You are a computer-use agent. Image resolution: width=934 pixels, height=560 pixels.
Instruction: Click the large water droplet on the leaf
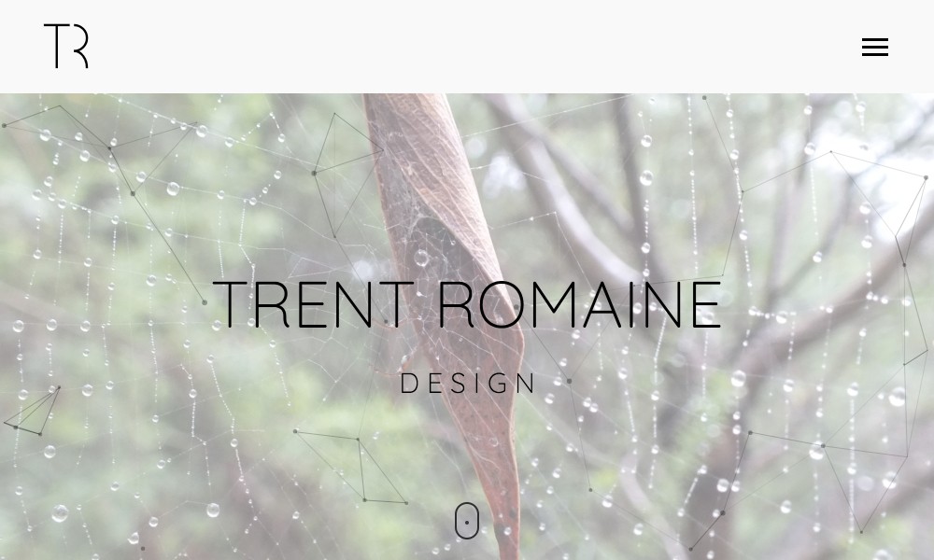tap(421, 258)
